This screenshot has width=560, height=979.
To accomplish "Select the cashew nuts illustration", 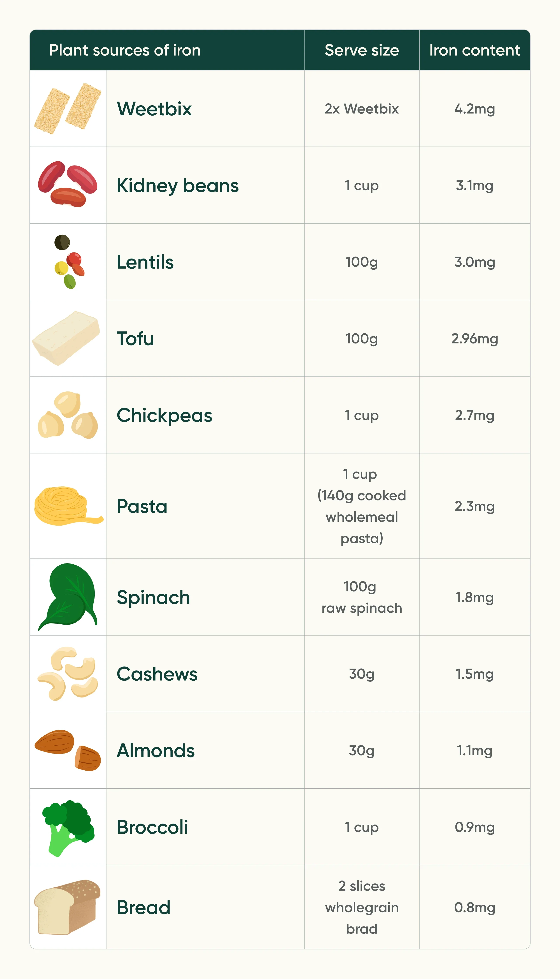I will [x=68, y=673].
